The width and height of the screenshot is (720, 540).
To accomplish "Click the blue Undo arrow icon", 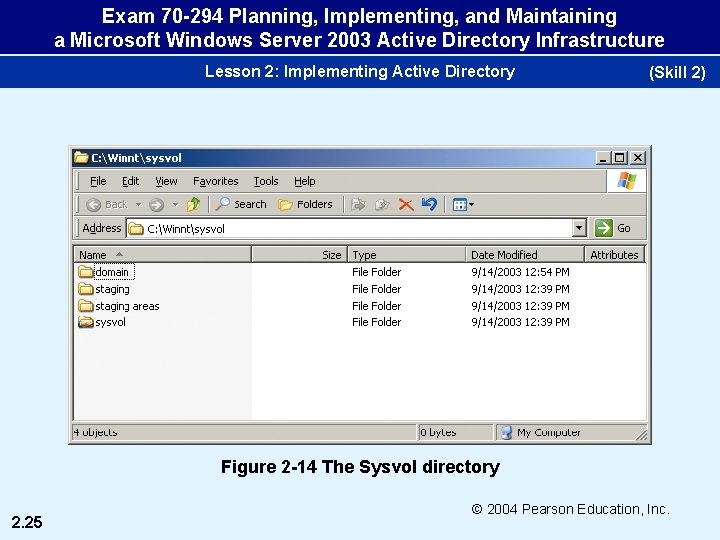I will tap(429, 204).
